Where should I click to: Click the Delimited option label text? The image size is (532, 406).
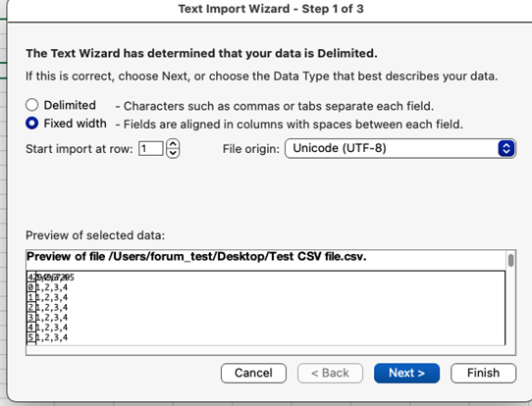click(70, 105)
